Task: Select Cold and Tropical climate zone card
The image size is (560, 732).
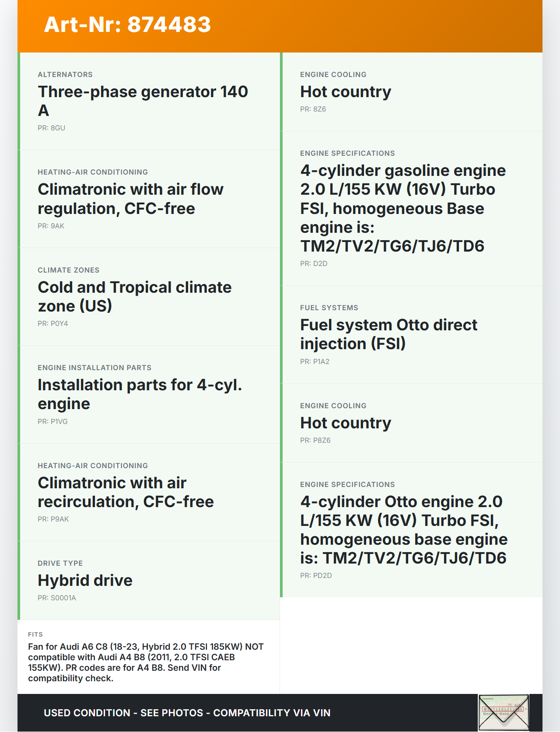Action: pyautogui.click(x=134, y=296)
